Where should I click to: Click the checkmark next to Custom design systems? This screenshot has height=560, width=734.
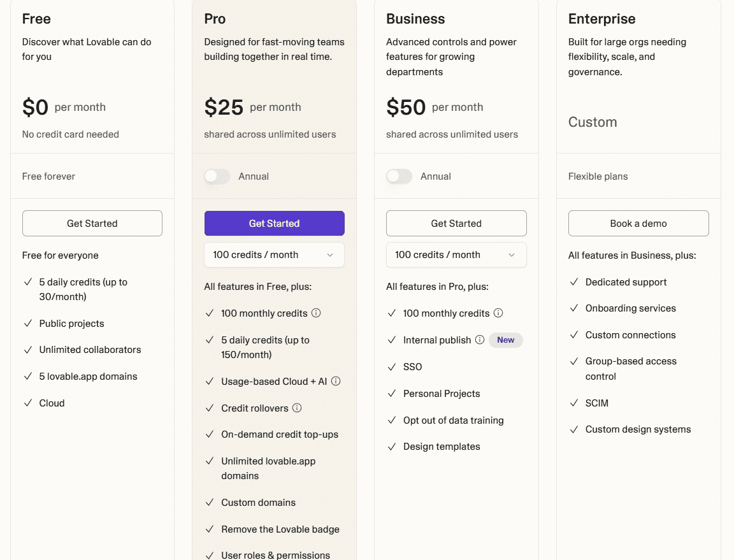(x=574, y=429)
